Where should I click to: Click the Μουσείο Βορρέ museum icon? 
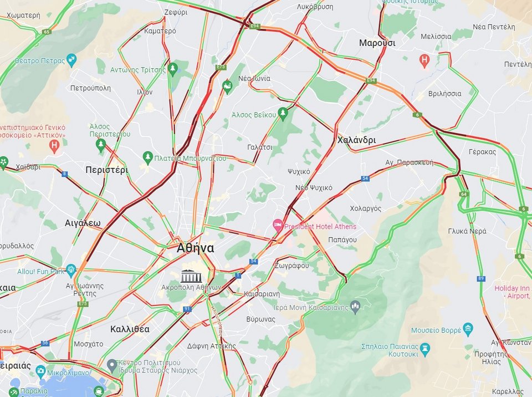468,329
